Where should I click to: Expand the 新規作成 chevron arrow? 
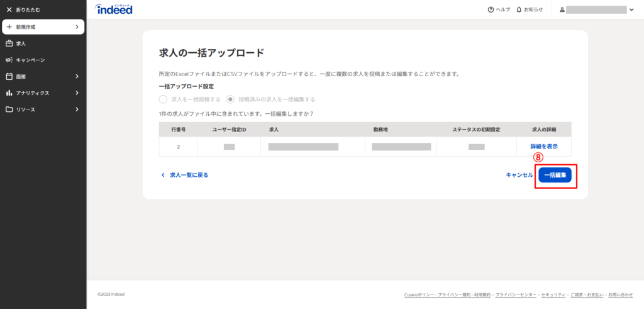77,27
